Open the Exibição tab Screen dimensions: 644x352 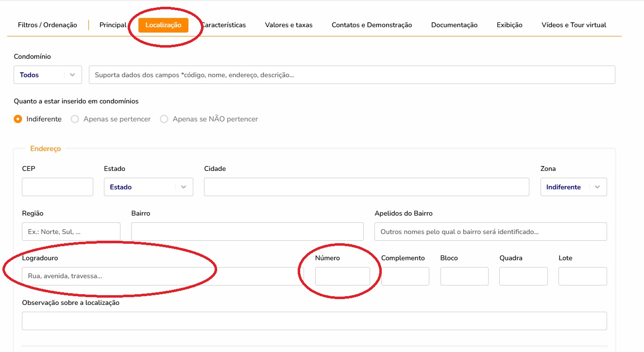[x=509, y=25]
